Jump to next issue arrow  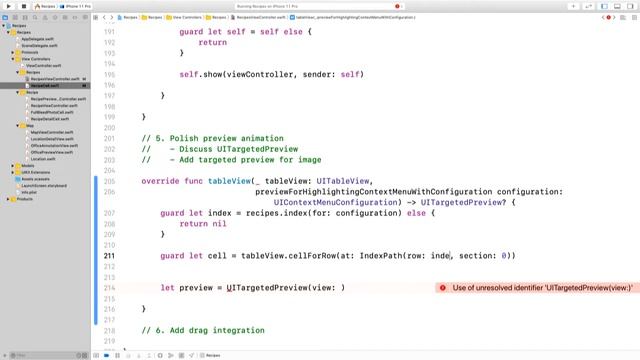[x=614, y=18]
